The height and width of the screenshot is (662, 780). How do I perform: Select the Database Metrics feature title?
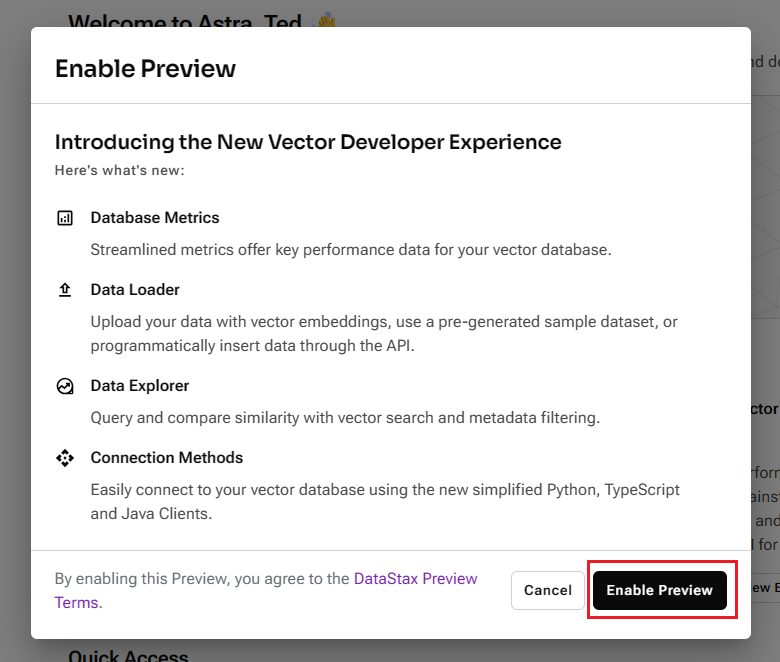[155, 218]
